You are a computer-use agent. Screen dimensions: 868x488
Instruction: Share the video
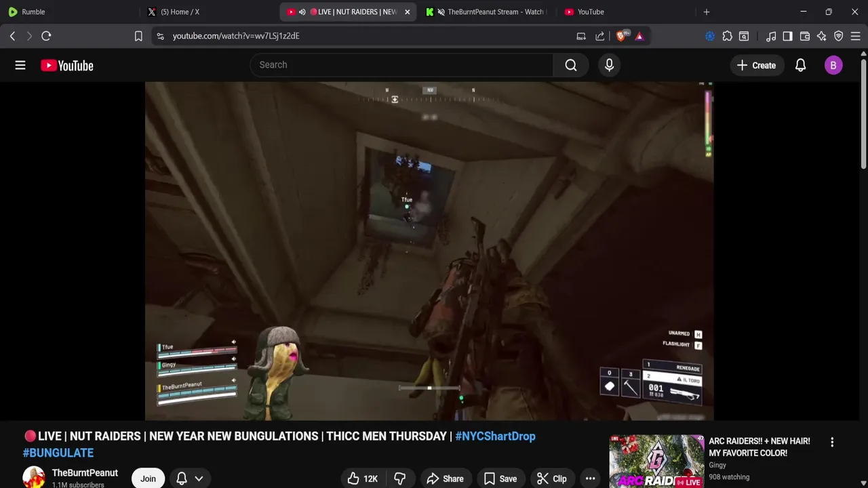click(445, 479)
